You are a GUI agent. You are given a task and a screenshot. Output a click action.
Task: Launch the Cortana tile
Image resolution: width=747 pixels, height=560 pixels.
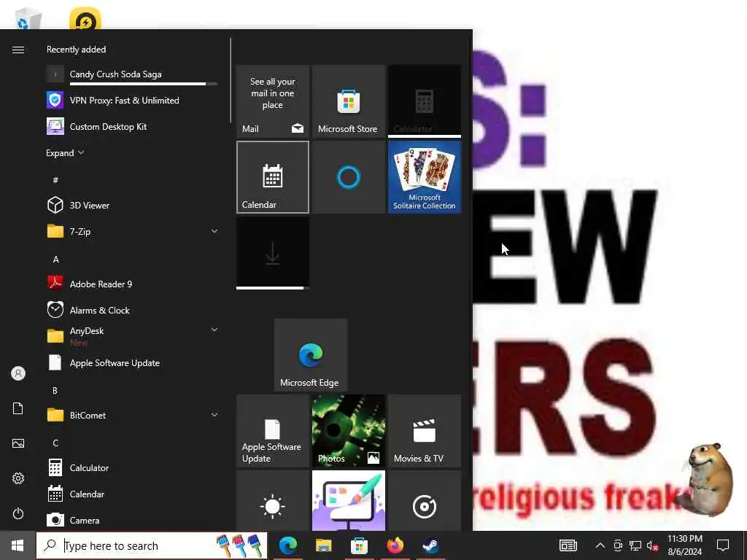tap(348, 177)
